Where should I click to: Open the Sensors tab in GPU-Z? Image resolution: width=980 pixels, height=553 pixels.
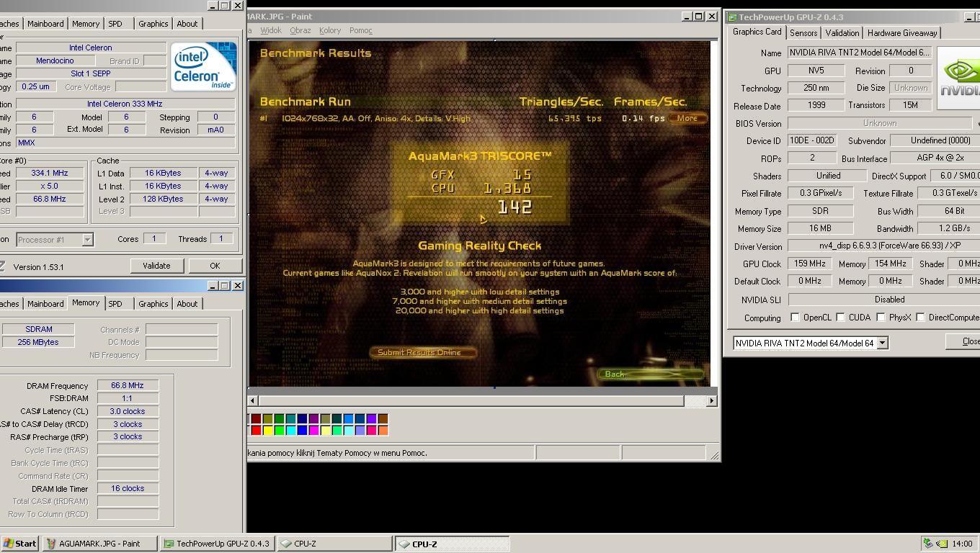(x=803, y=33)
